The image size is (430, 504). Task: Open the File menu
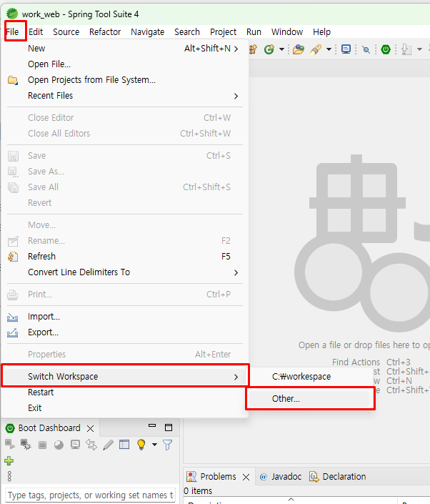[x=13, y=32]
